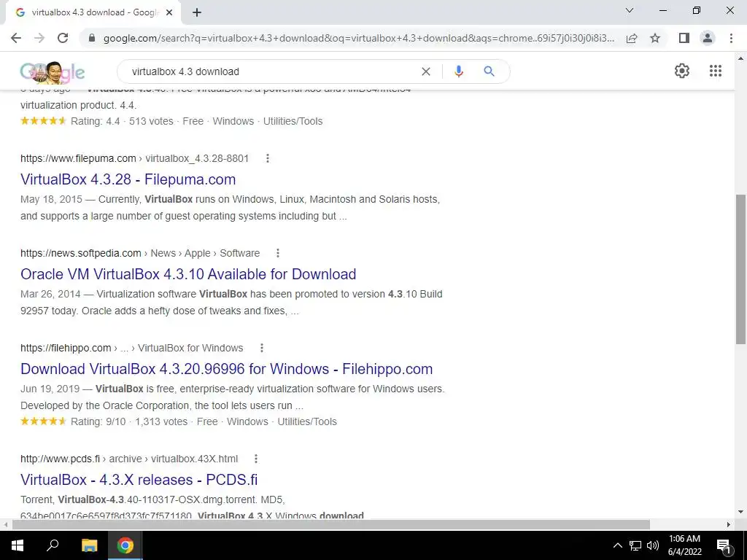747x560 pixels.
Task: Go to Google home via logo
Action: [53, 72]
